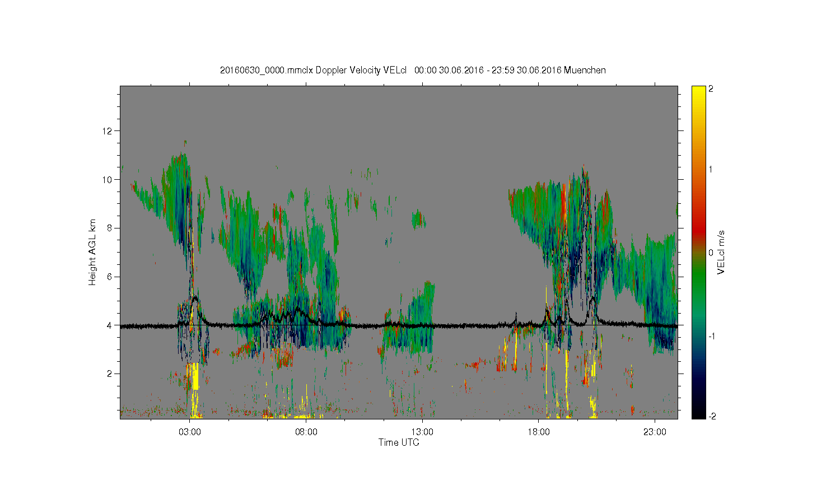
Task: Click the '18:00' time tick label
Action: tap(539, 432)
